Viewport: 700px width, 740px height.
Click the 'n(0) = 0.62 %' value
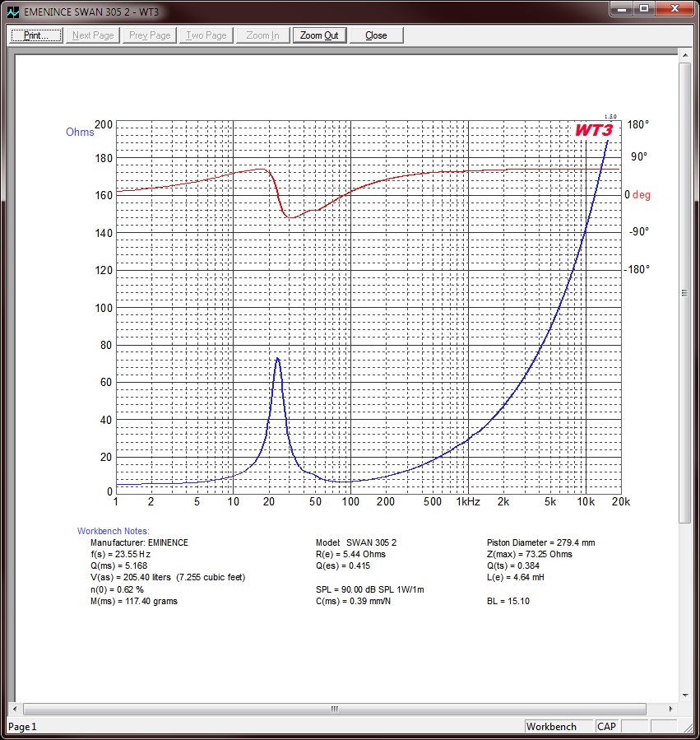(x=117, y=589)
